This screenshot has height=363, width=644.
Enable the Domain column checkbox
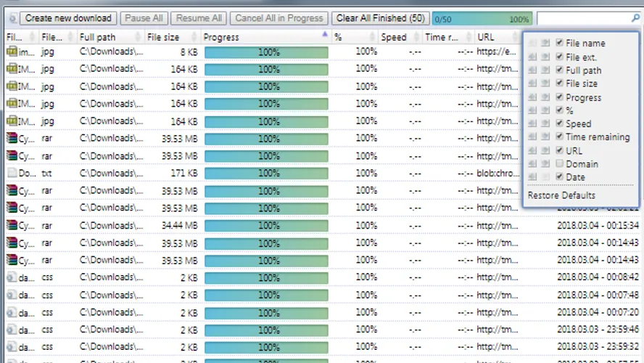559,163
